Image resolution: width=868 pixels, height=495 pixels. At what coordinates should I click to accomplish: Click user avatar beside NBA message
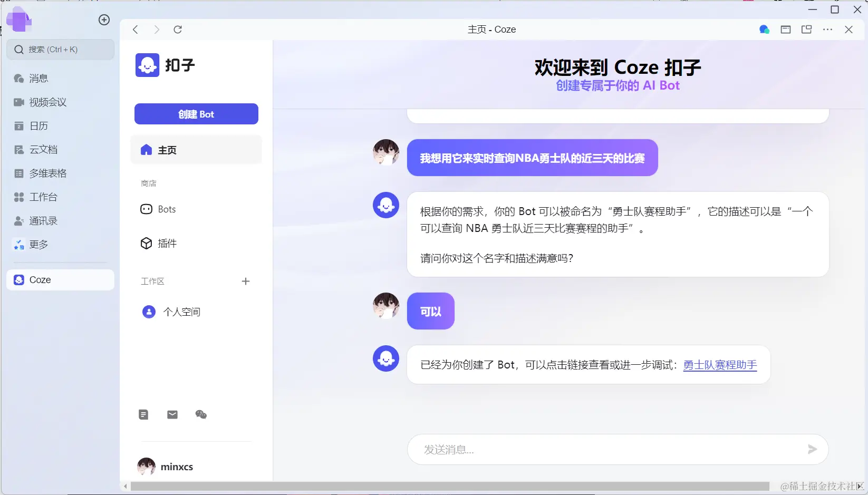[x=386, y=152]
